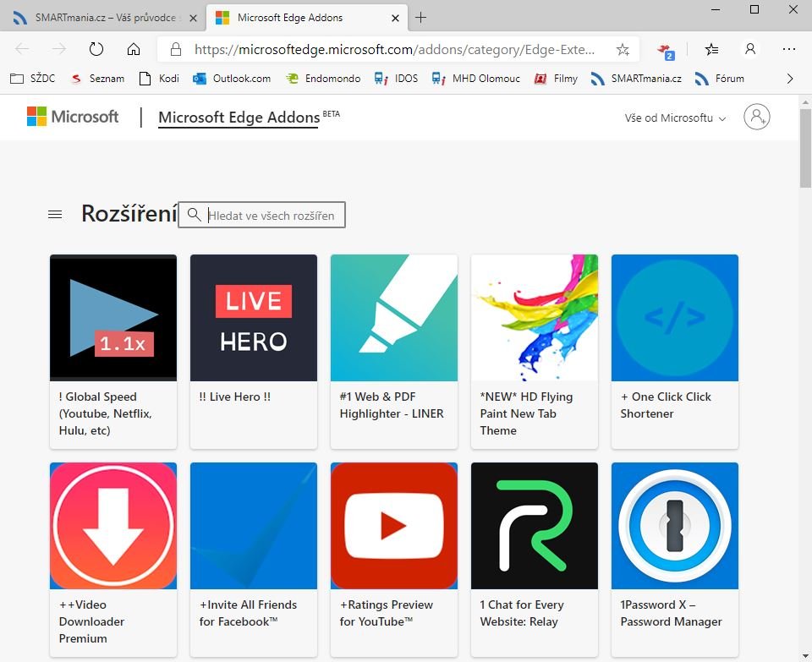This screenshot has height=662, width=812.
Task: Show more bookmarks with the overflow chevron
Action: click(790, 79)
